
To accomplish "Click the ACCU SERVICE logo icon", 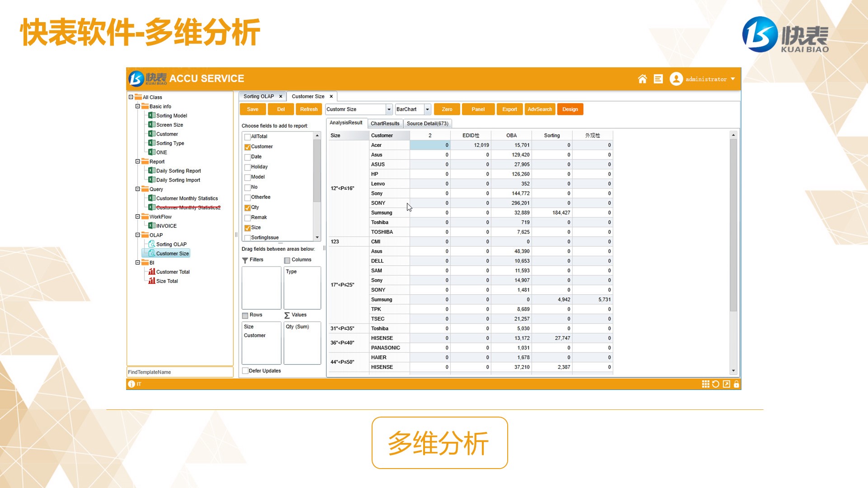I will (x=136, y=79).
